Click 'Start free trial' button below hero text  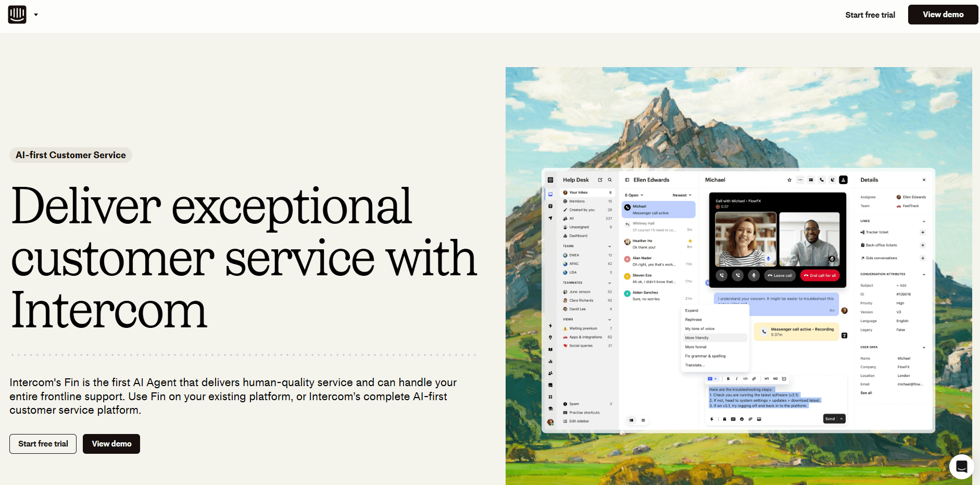click(x=43, y=444)
